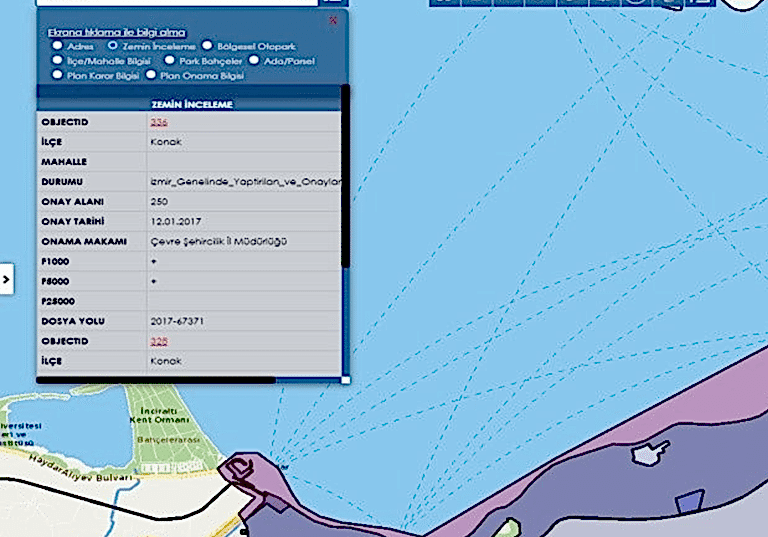
Task: Click the search input field at top
Action: point(180,3)
